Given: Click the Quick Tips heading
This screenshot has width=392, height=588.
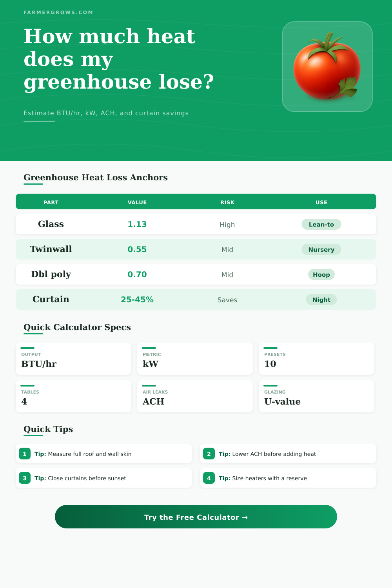Looking at the screenshot, I should 48,429.
